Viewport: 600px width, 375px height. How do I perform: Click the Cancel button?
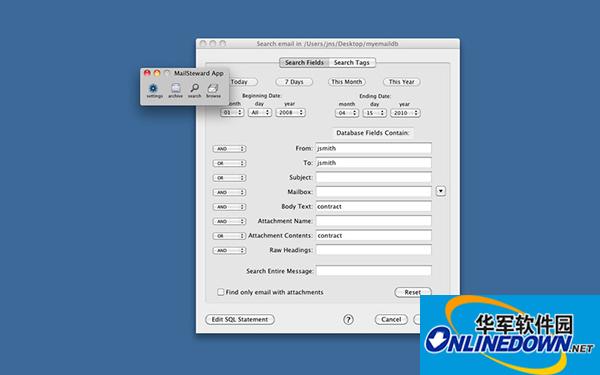click(391, 320)
